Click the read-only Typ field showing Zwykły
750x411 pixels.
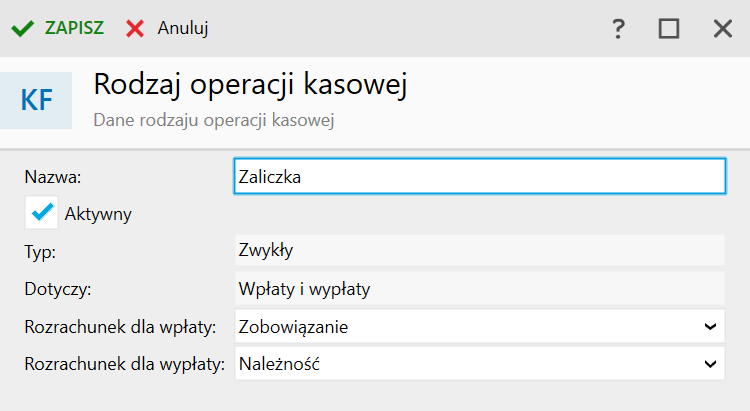pos(480,250)
